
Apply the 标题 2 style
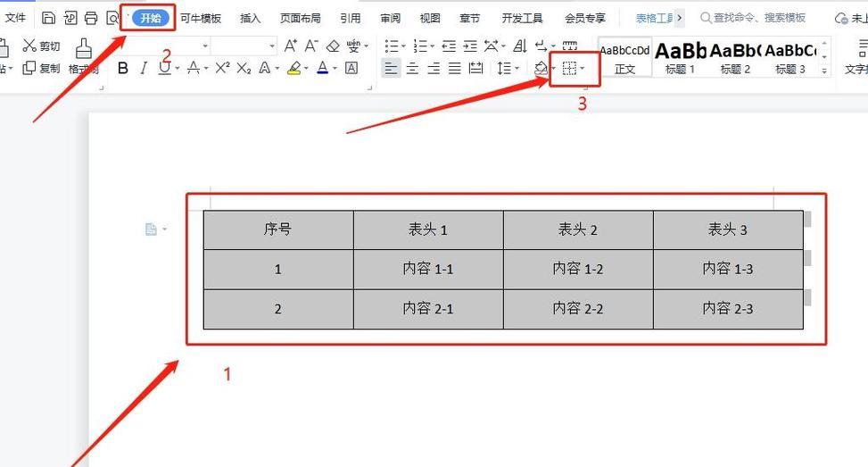[735, 58]
